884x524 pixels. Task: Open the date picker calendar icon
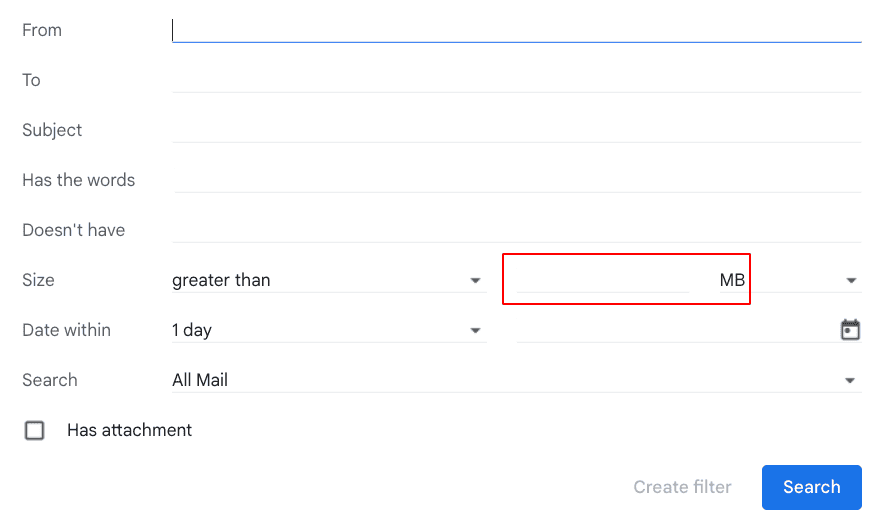coord(850,330)
